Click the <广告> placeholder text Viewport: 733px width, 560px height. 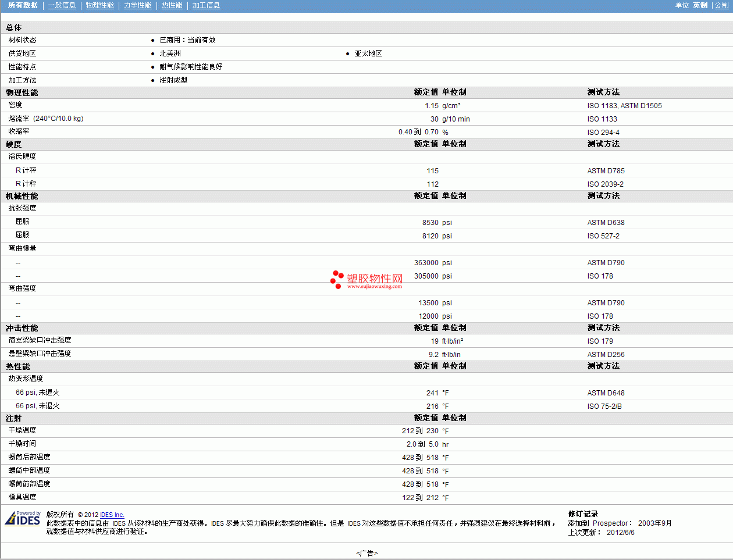pos(366,553)
